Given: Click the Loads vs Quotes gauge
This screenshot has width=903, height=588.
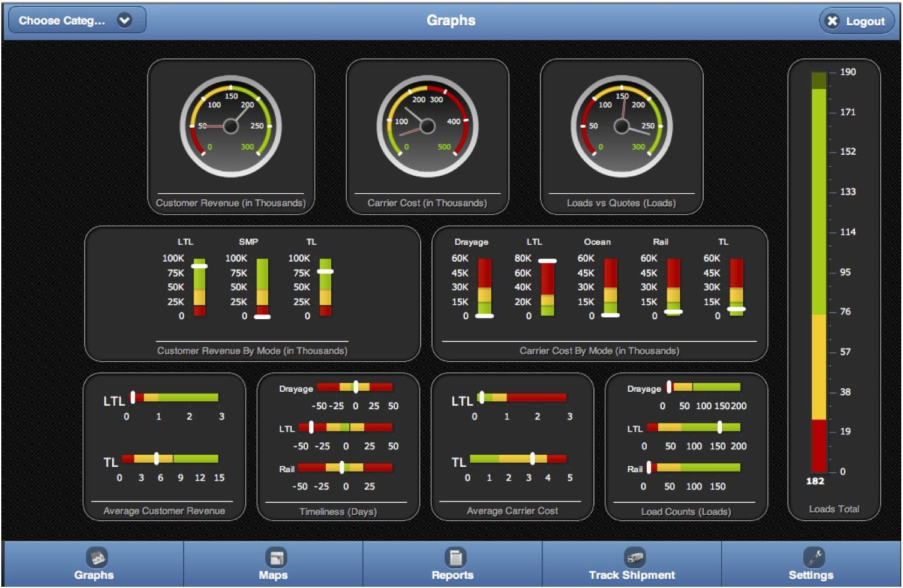Looking at the screenshot, I should tap(622, 126).
